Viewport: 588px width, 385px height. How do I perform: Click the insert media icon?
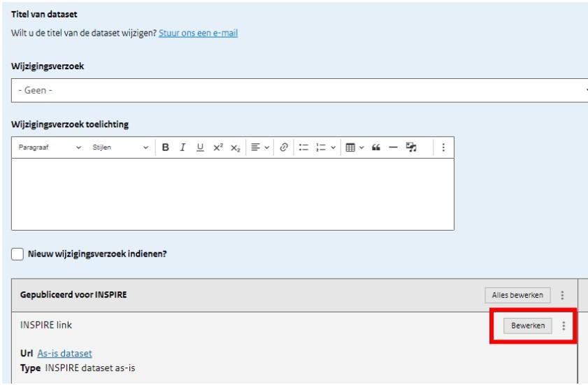(411, 147)
